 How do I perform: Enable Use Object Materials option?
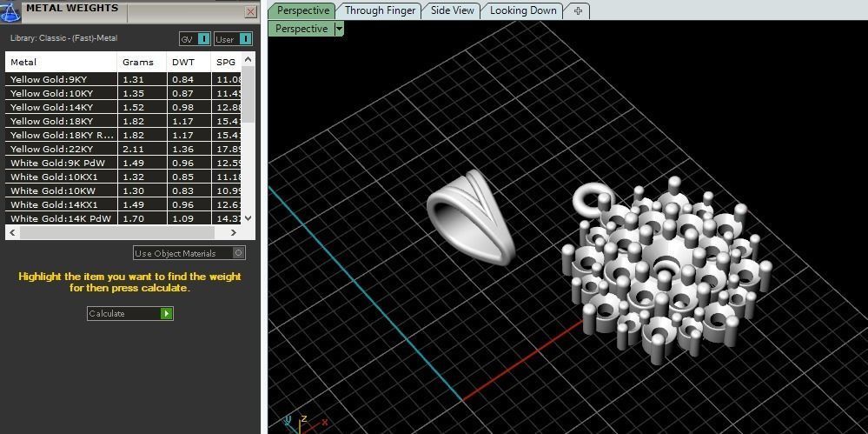(189, 253)
